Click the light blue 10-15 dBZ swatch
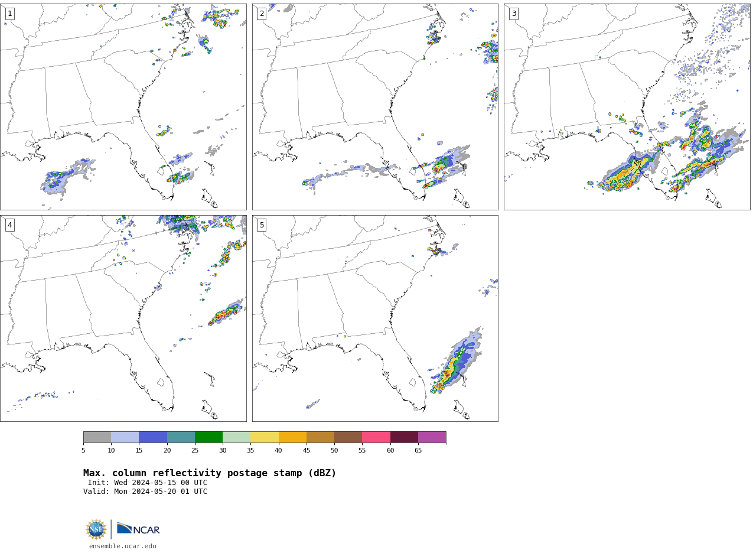 [125, 437]
